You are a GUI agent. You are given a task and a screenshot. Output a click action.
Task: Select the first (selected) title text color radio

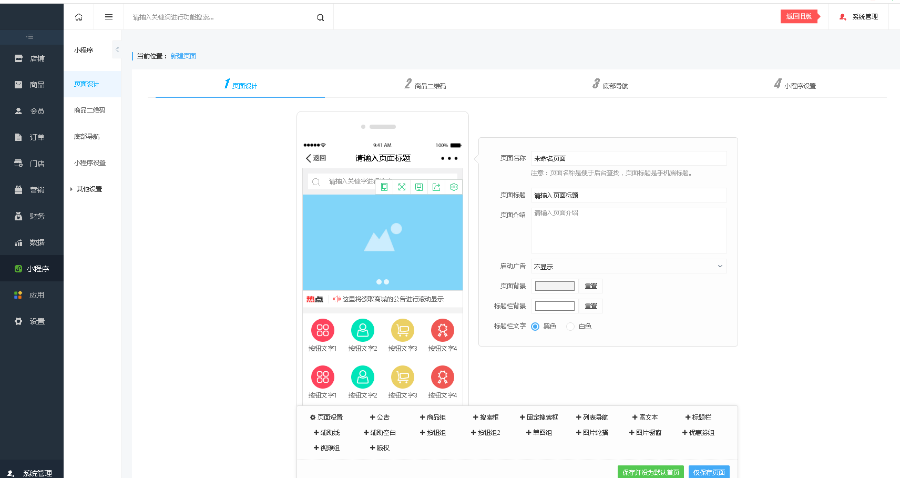(535, 327)
